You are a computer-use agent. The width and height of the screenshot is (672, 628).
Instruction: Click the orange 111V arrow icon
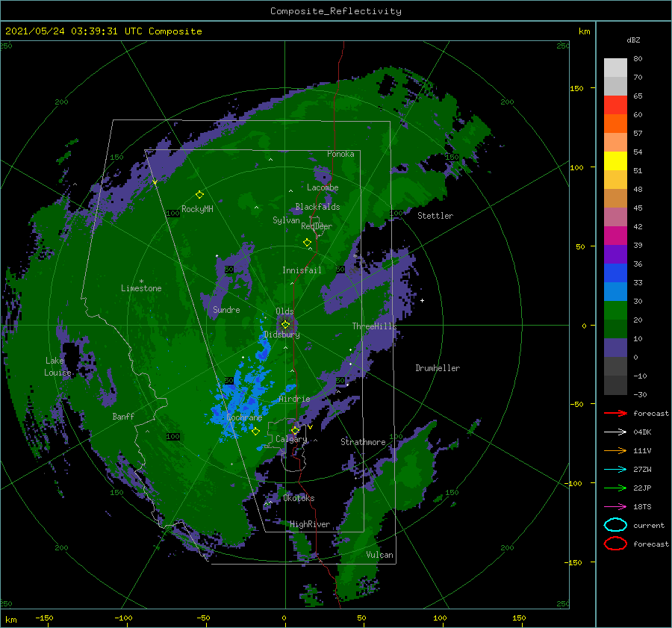tap(615, 450)
